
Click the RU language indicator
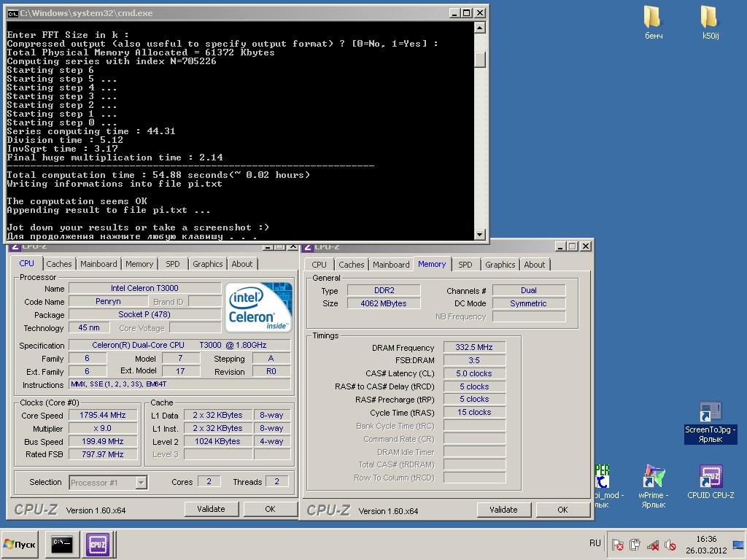pyautogui.click(x=595, y=543)
